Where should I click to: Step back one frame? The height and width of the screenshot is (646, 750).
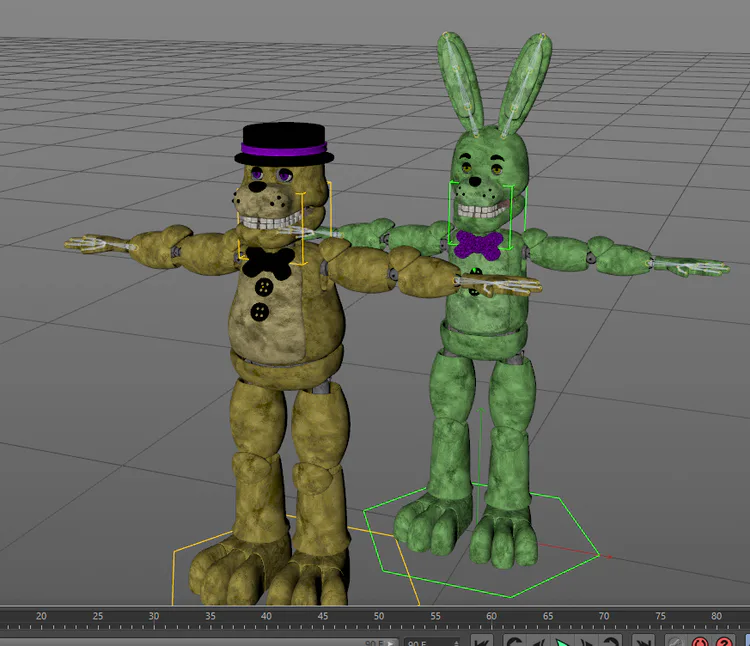point(539,641)
